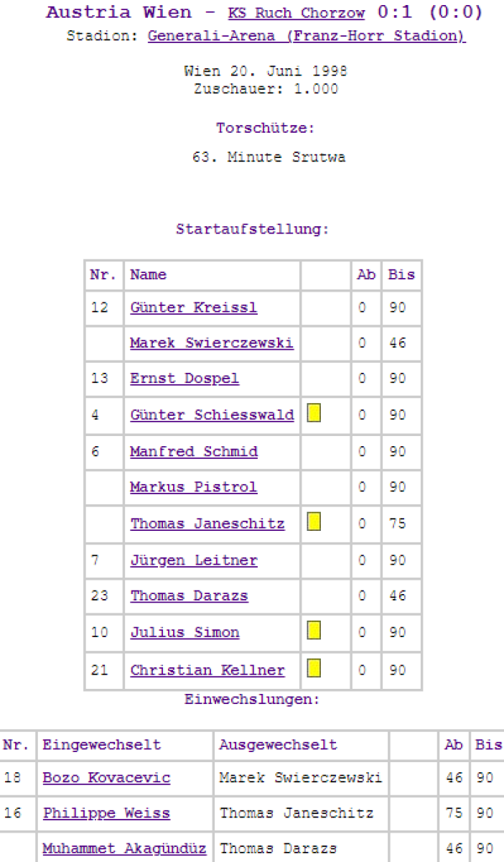
Task: Click Julius Simon's yellow card icon
Action: 314,631
